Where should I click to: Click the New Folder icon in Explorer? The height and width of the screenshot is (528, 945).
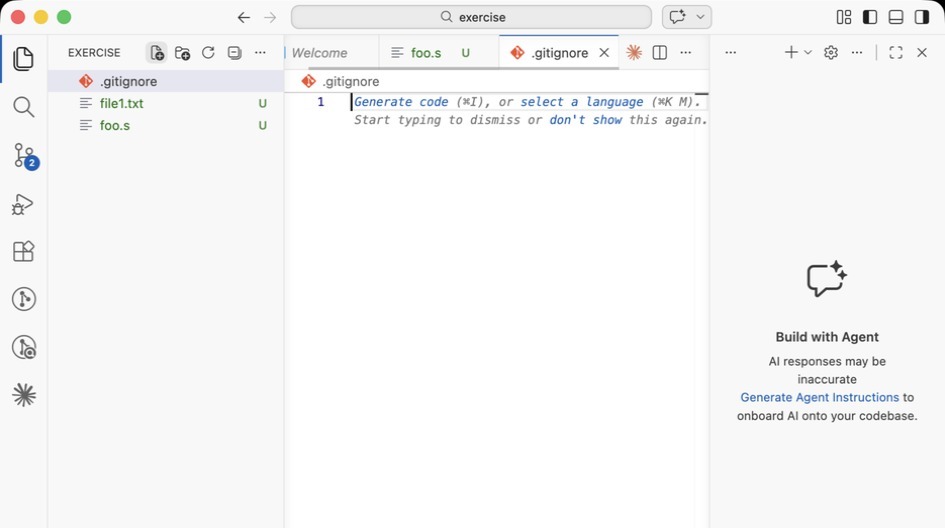pos(183,53)
